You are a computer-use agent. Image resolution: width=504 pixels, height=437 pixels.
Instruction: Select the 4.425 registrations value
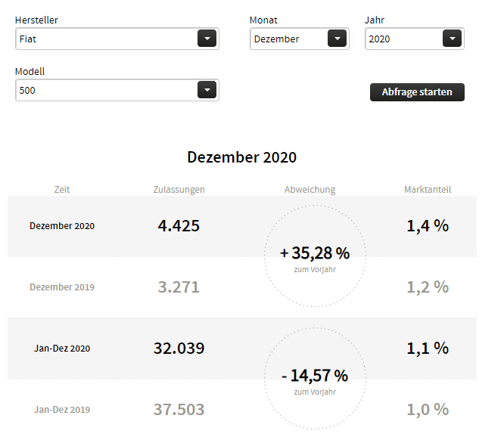(x=179, y=225)
